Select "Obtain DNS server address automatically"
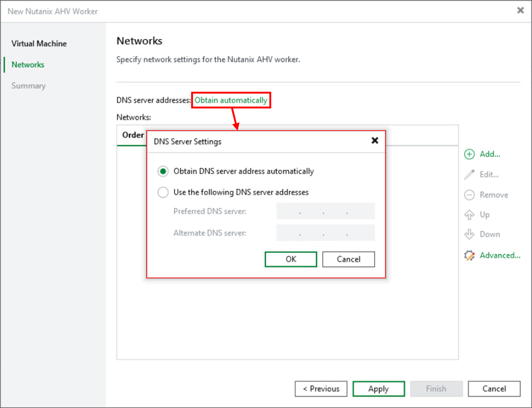The height and width of the screenshot is (408, 532). pos(163,171)
